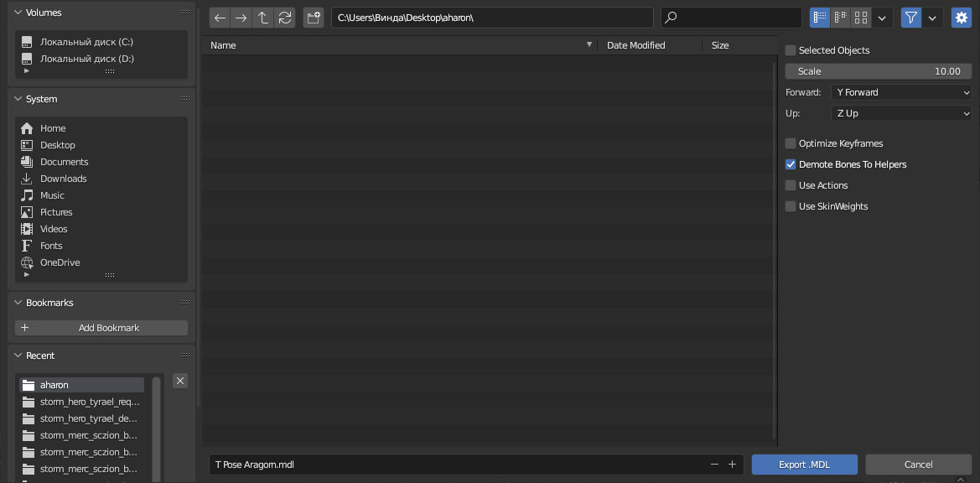Select aharon in recent folders
Image resolution: width=980 pixels, height=483 pixels.
click(82, 385)
